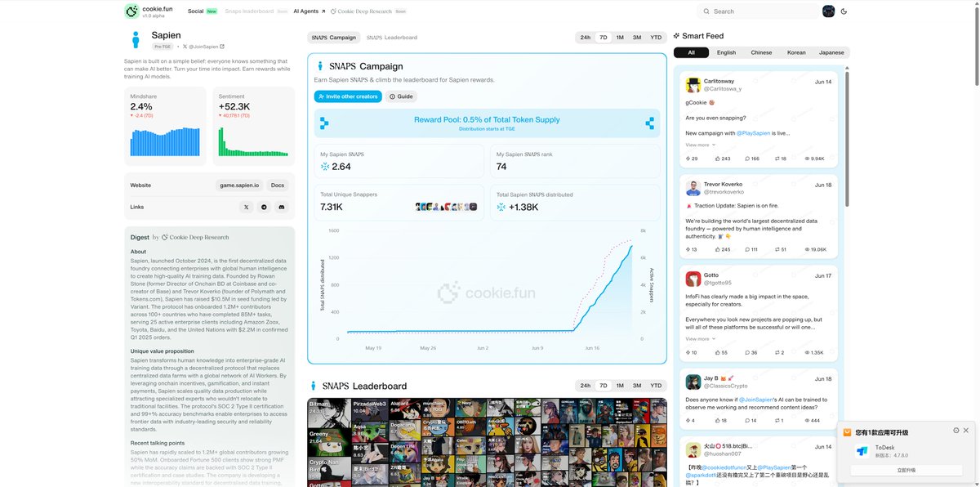Open PirzadaWeb3 tile in leaderboard treemap
This screenshot has width=980, height=487.
(x=369, y=409)
